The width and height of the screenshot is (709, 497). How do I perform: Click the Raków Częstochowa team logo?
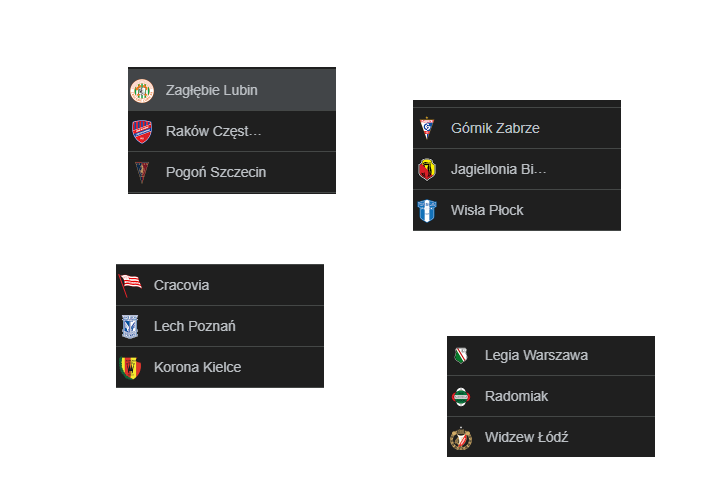point(142,131)
